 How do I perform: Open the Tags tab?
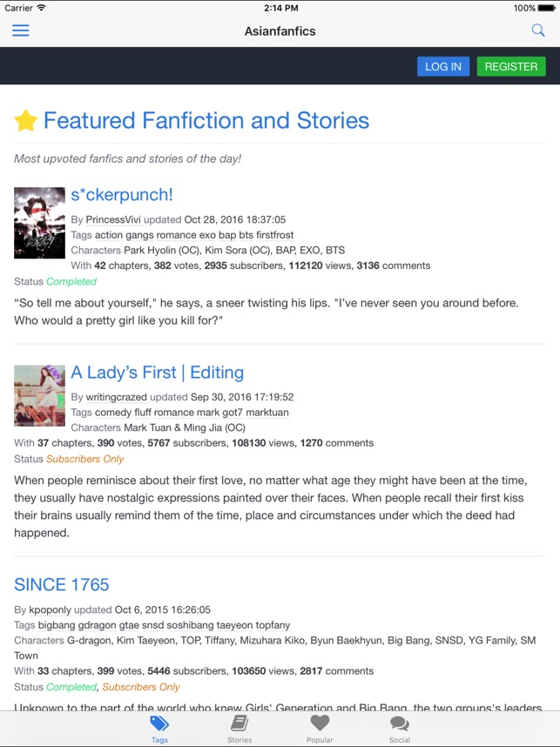pyautogui.click(x=159, y=729)
